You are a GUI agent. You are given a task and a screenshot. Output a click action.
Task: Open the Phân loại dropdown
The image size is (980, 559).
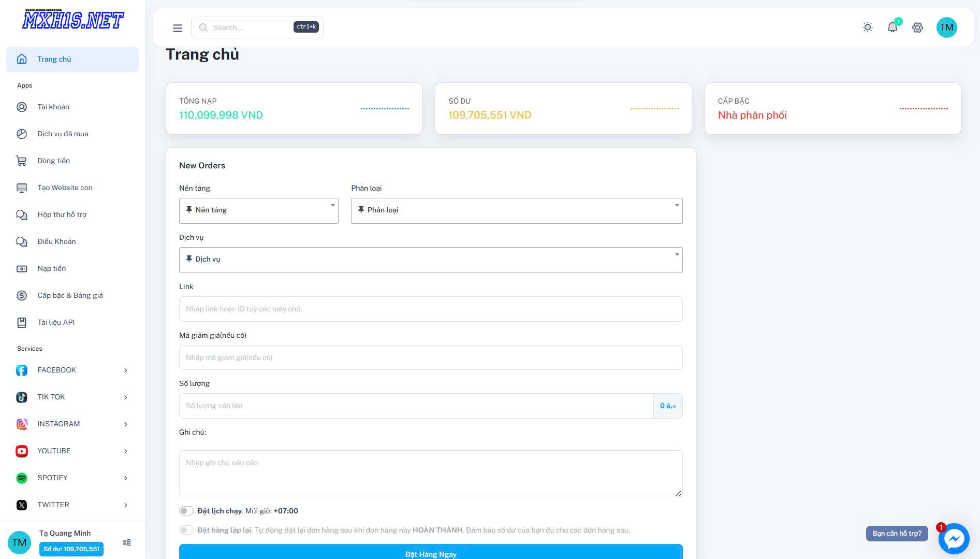(x=517, y=210)
